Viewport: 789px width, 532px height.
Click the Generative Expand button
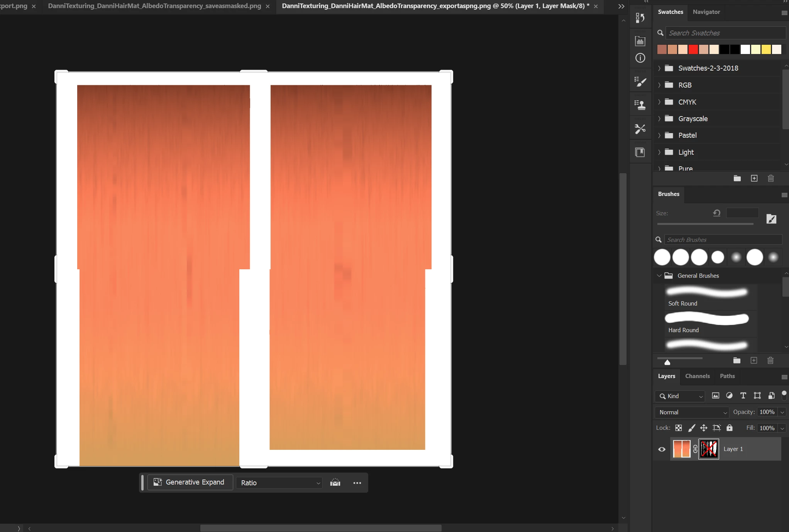point(190,482)
